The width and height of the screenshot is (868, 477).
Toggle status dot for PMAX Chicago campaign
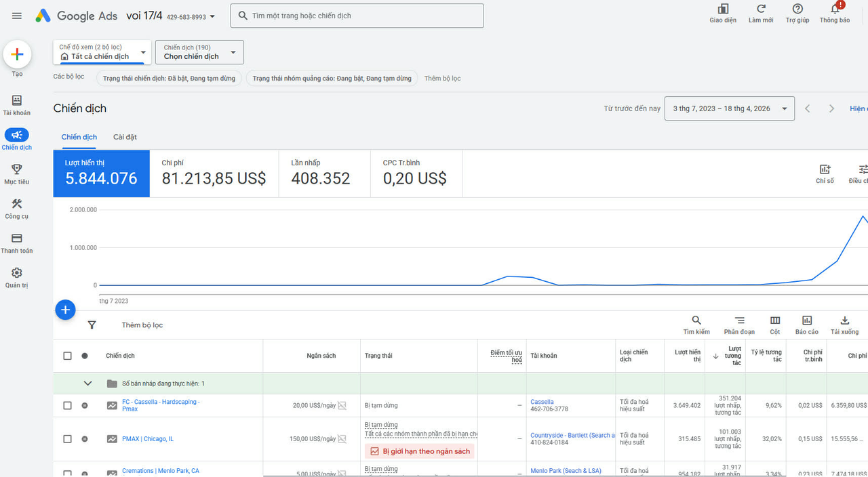pos(85,439)
